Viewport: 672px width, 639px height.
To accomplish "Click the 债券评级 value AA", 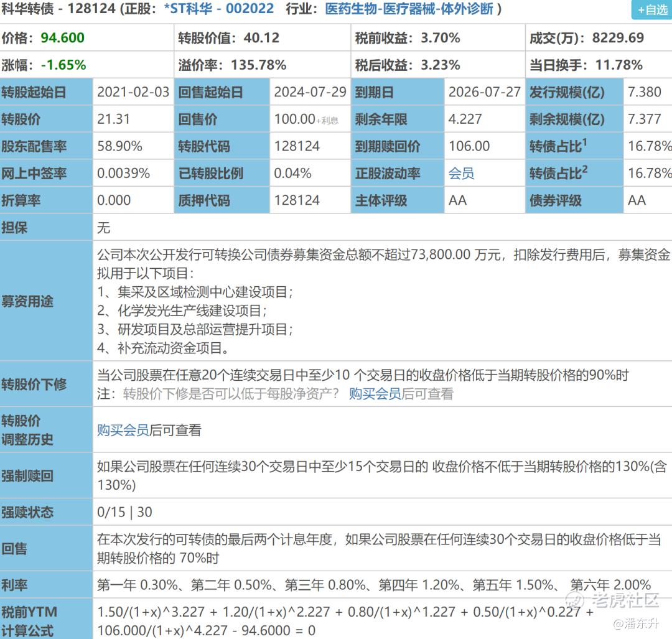I will pyautogui.click(x=637, y=200).
